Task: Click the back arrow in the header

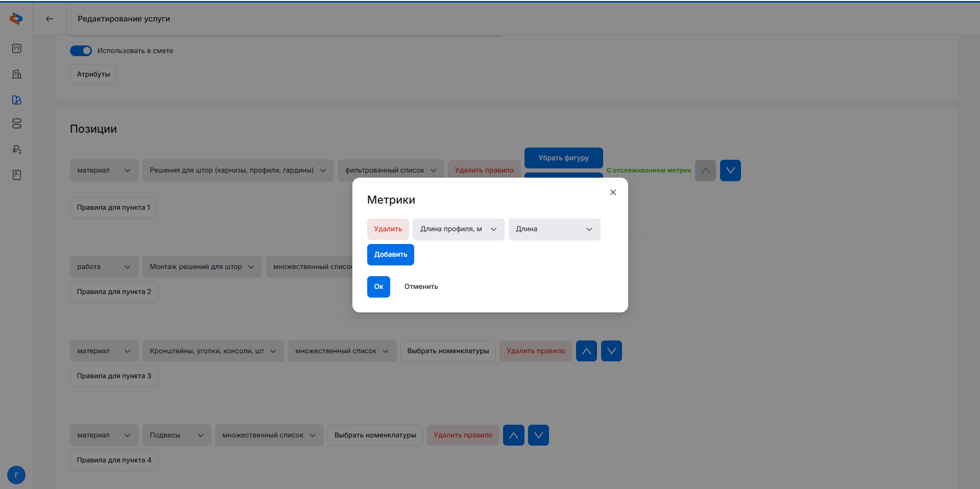Action: [50, 19]
